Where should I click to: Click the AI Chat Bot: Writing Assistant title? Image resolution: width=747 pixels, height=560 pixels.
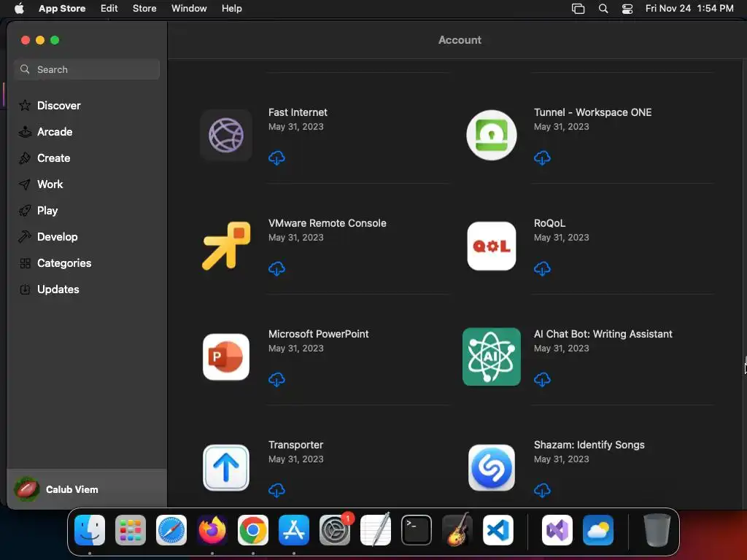click(x=603, y=334)
